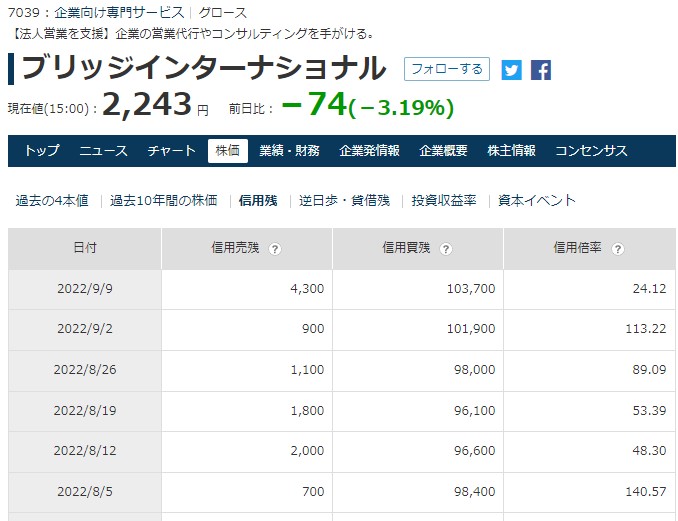Click the percent change (−3.19%)

[x=401, y=108]
